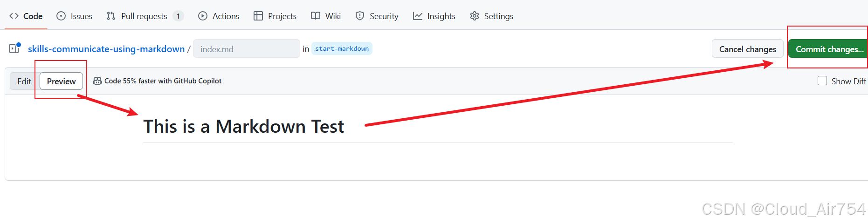Open the Security tab

pos(377,16)
